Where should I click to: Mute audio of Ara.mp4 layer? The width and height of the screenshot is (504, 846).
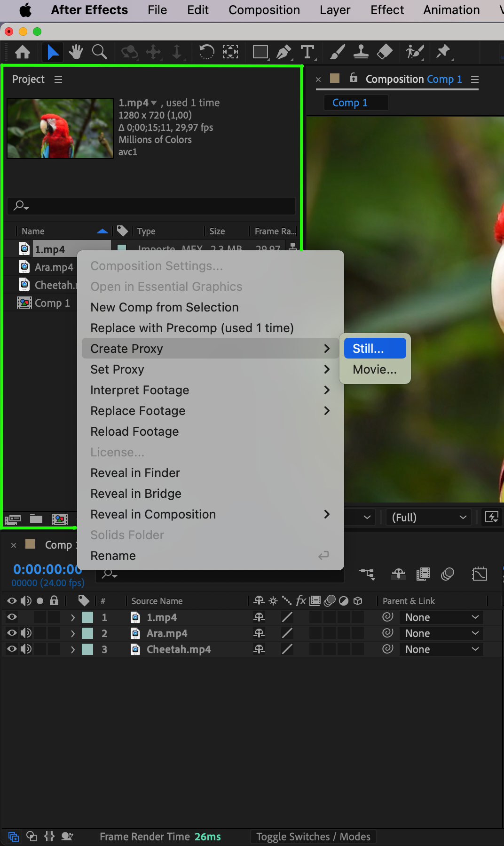pyautogui.click(x=26, y=633)
